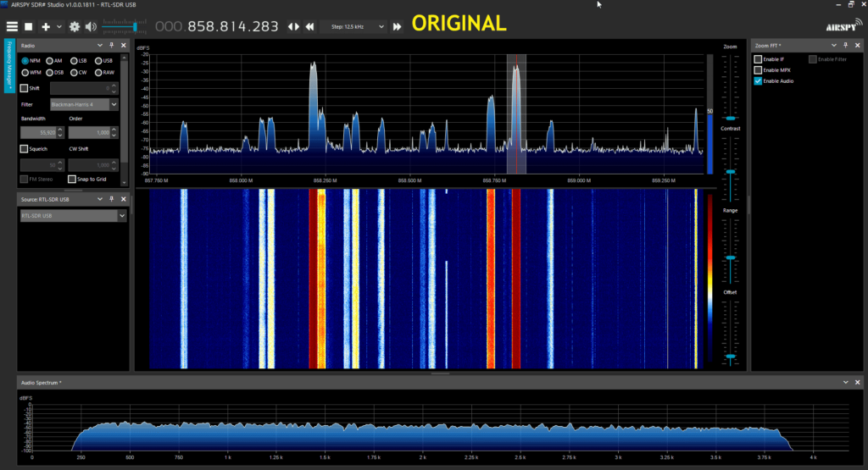
Task: Open the configure gear settings
Action: point(75,26)
